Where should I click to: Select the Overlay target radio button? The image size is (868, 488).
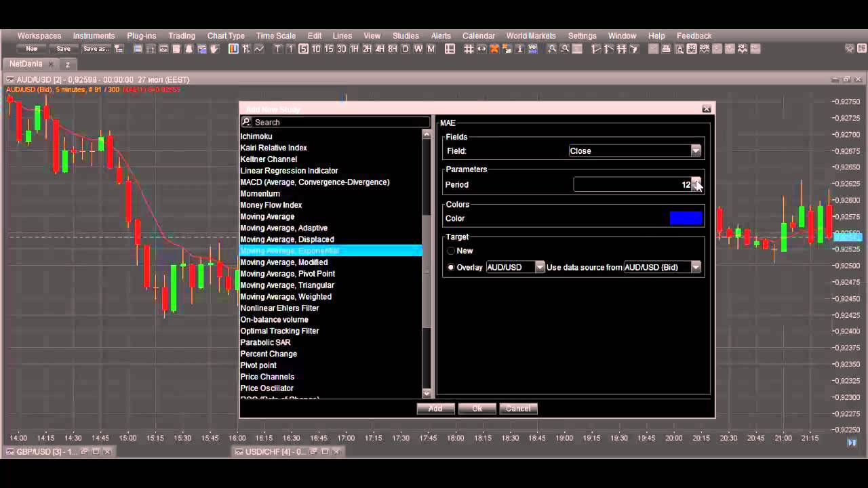pos(451,267)
